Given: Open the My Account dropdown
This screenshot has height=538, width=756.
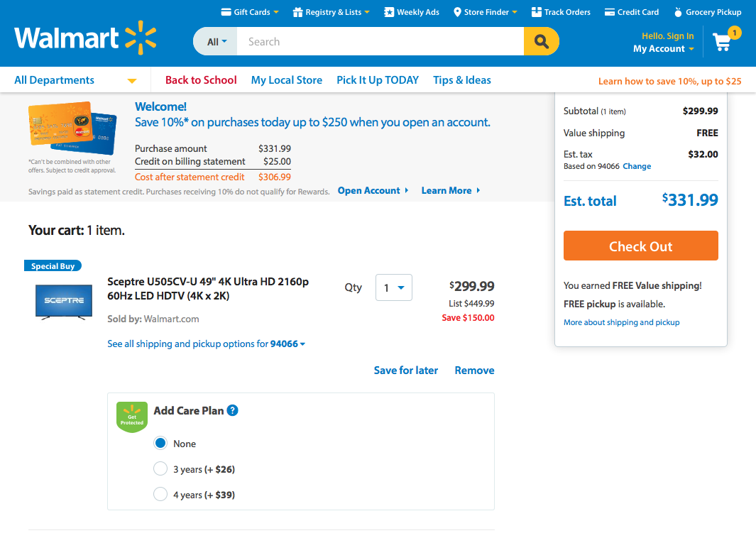Looking at the screenshot, I should click(664, 49).
